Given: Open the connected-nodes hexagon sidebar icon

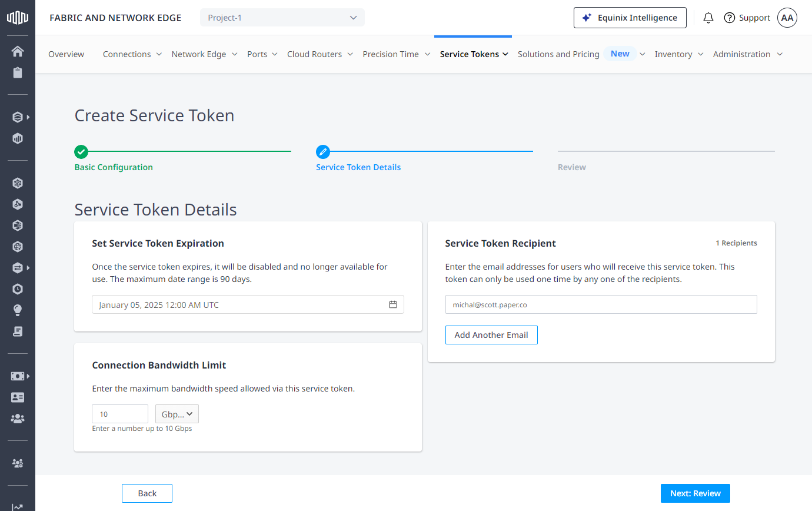Looking at the screenshot, I should pos(18,204).
